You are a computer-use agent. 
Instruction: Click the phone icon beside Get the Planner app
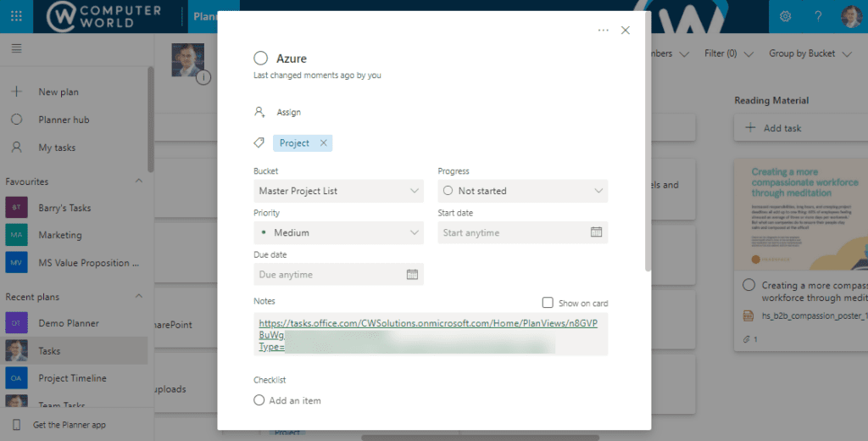pyautogui.click(x=17, y=425)
